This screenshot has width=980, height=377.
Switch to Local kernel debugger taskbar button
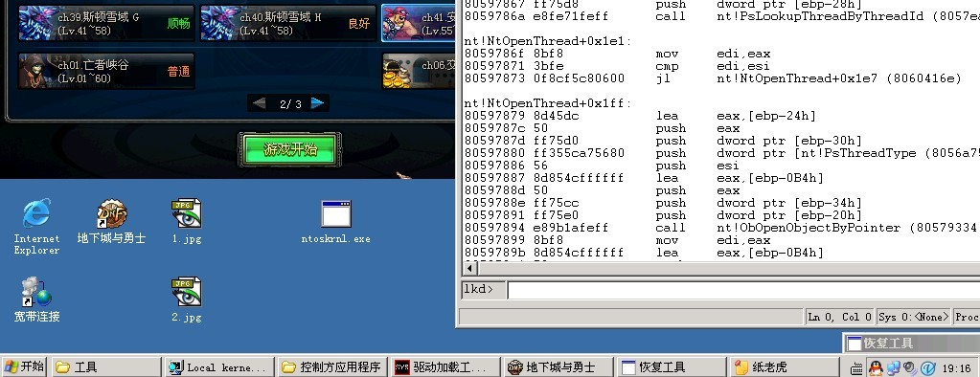click(x=220, y=367)
